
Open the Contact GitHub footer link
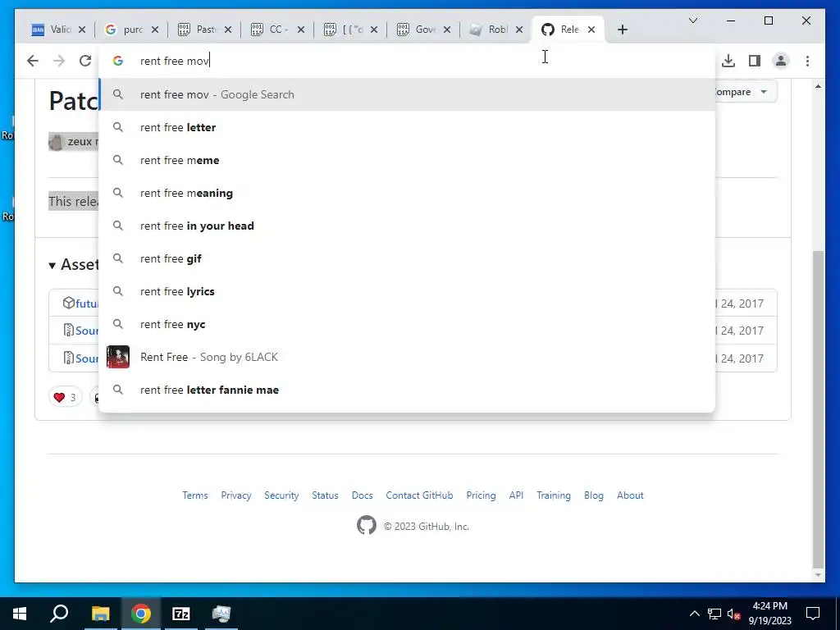pyautogui.click(x=419, y=495)
